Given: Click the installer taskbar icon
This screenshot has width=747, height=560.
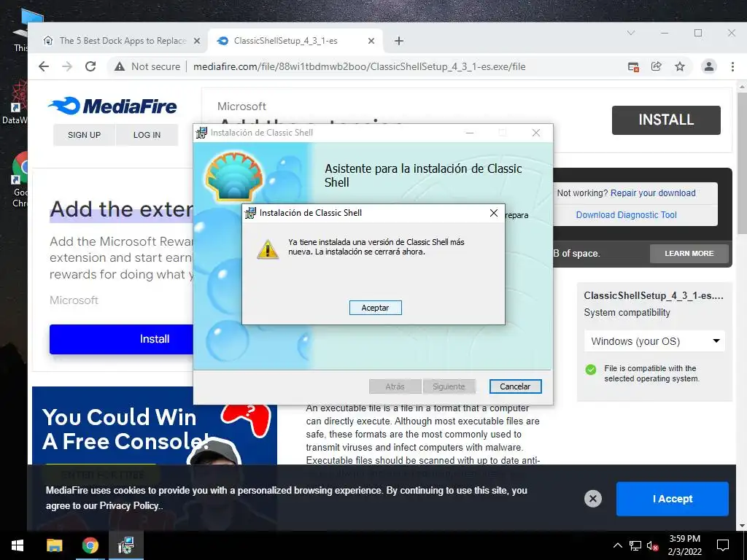Looking at the screenshot, I should [x=125, y=545].
